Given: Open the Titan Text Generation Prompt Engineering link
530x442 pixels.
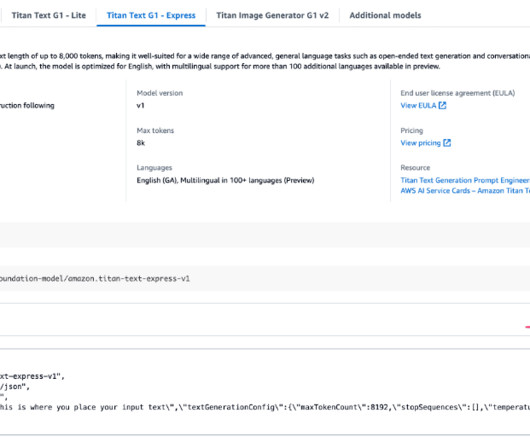Looking at the screenshot, I should point(465,180).
